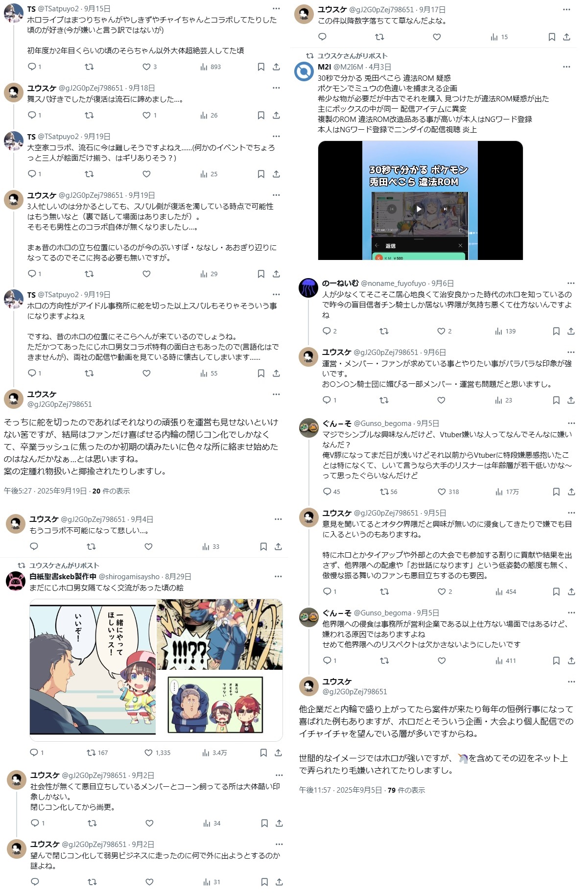The height and width of the screenshot is (894, 588).
Task: Bookmark TS's tweet with 893 views
Action: click(261, 67)
